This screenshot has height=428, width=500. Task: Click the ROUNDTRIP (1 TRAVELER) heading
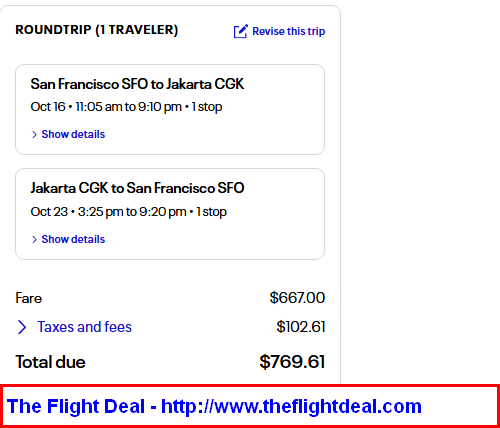97,30
